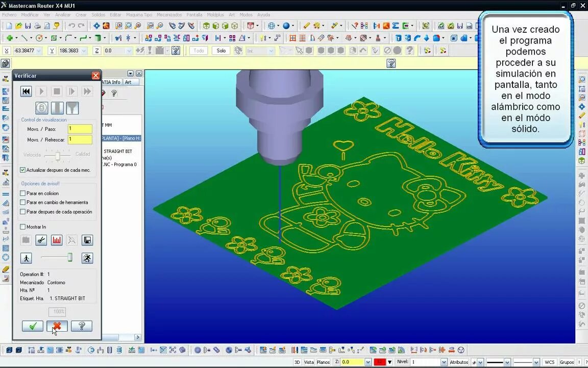Click the Print icon in top toolbar

point(37,26)
